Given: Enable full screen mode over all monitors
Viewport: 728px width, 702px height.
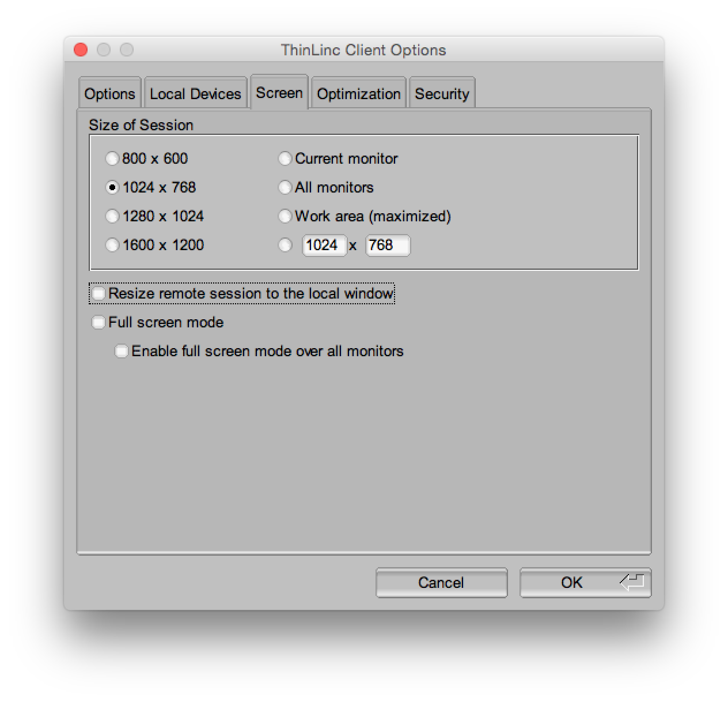Looking at the screenshot, I should point(122,351).
